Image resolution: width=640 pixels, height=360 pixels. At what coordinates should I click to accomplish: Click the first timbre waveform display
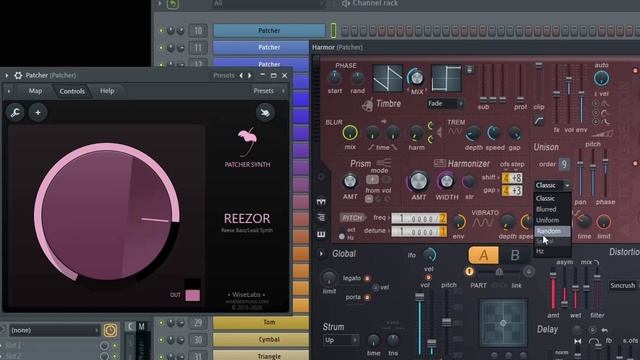tap(387, 78)
